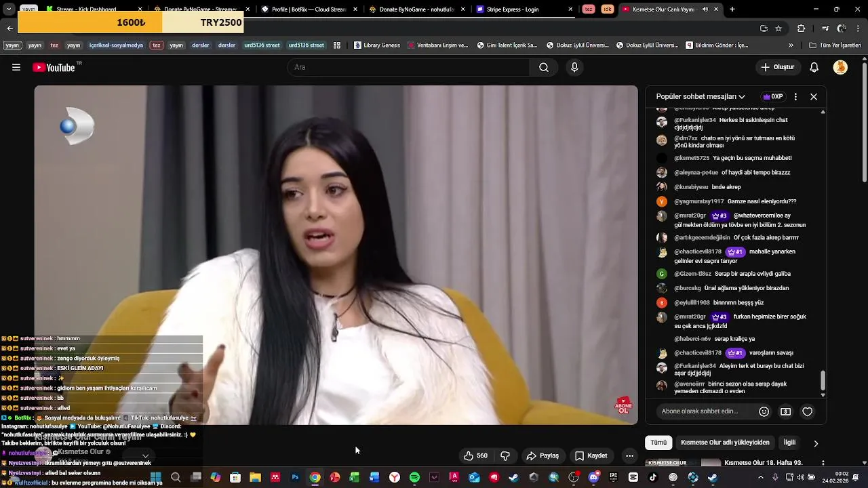
Task: Open Spotify from taskbar
Action: 414,477
